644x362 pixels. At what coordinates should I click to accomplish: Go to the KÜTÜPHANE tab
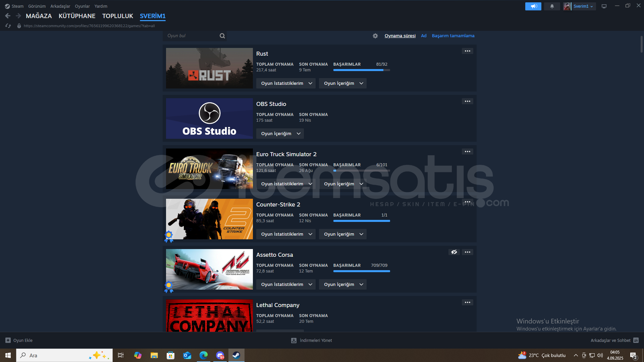point(77,16)
